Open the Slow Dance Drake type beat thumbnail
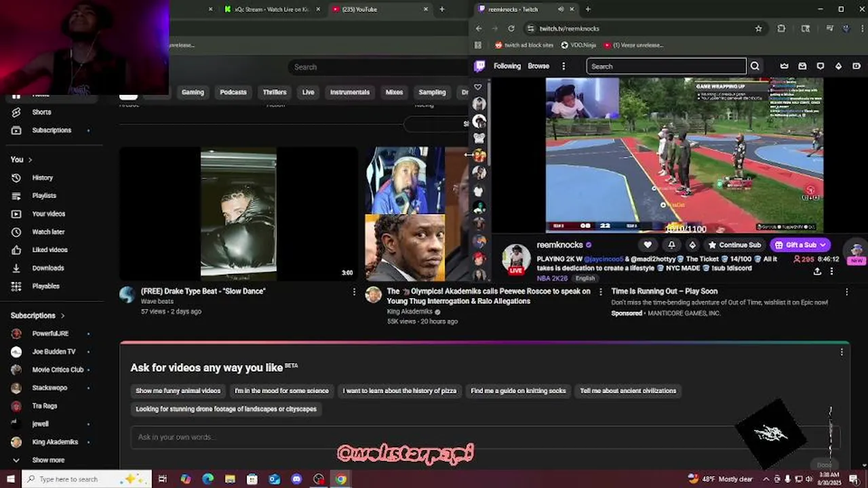Viewport: 868px width, 488px height. (x=239, y=213)
